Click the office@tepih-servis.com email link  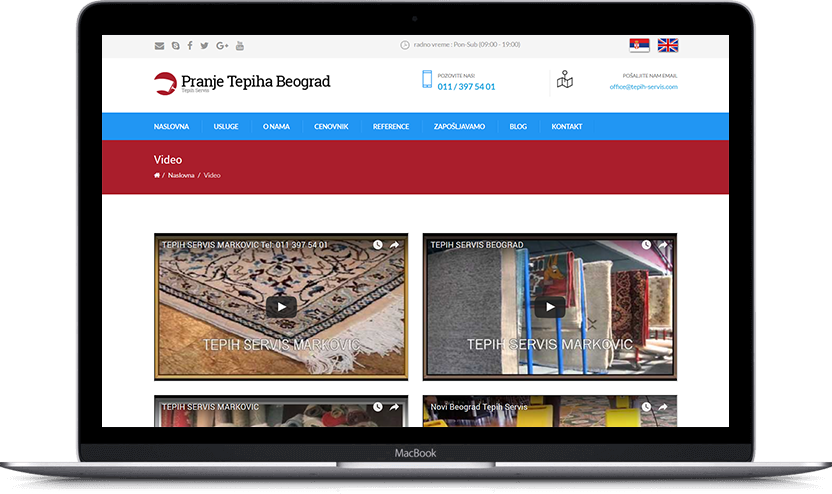tap(643, 87)
